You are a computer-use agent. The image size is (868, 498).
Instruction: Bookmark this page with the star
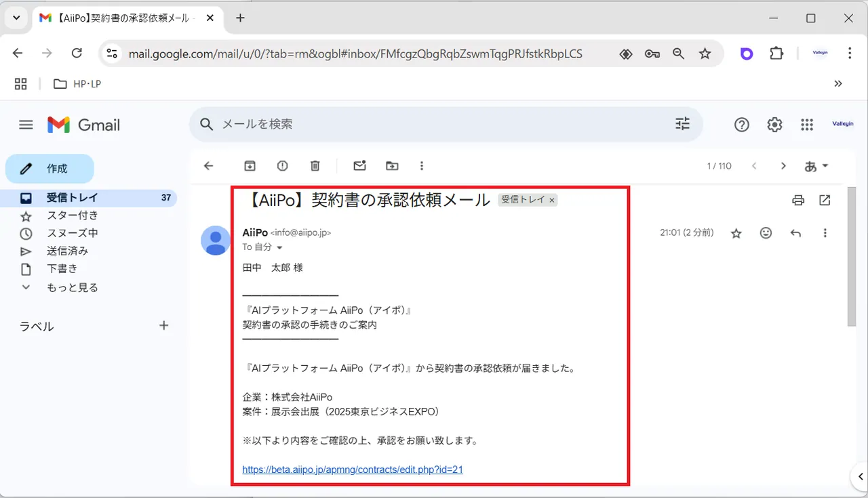pos(705,54)
